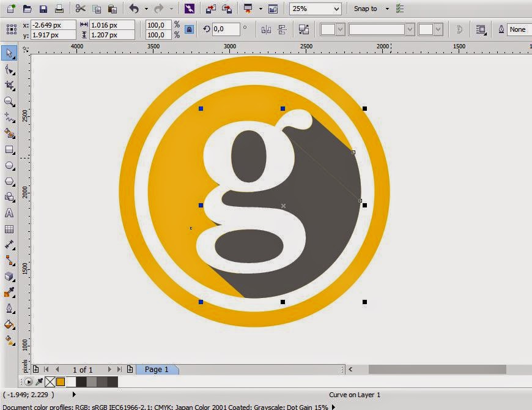This screenshot has height=410, width=532.
Task: Select the Text tool
Action: point(9,213)
